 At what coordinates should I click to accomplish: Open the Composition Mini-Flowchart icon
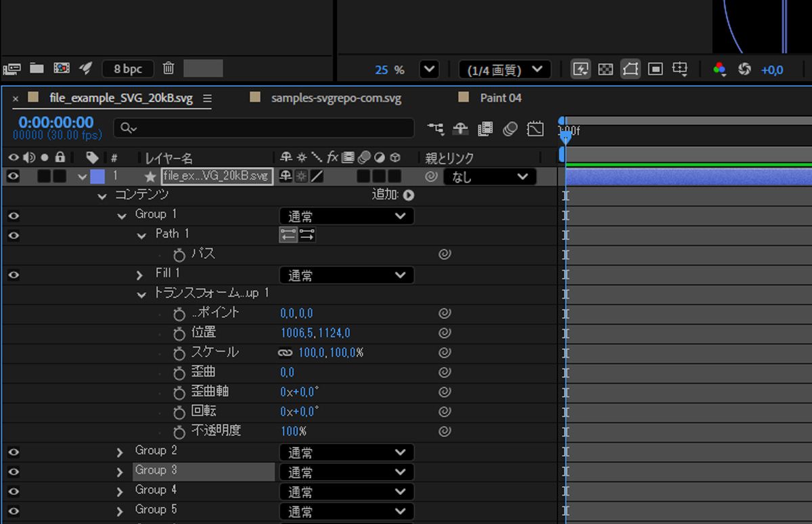tap(436, 128)
